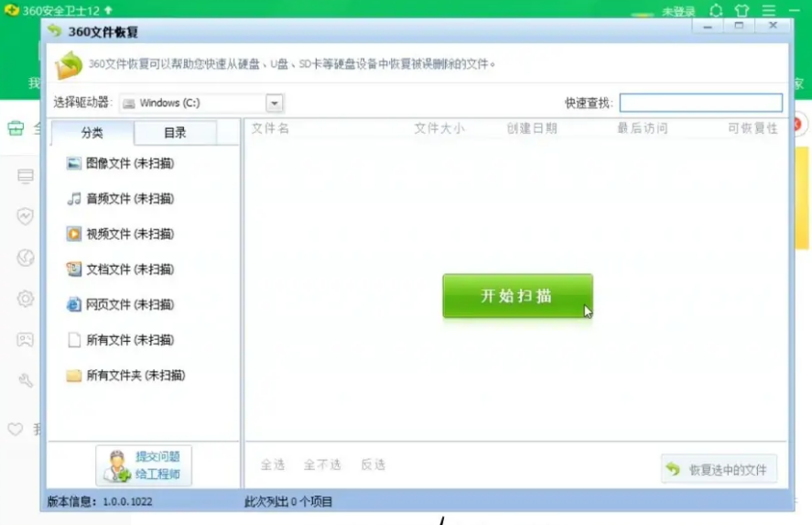Sort by 最后访问 column header
The width and height of the screenshot is (812, 525).
point(642,128)
